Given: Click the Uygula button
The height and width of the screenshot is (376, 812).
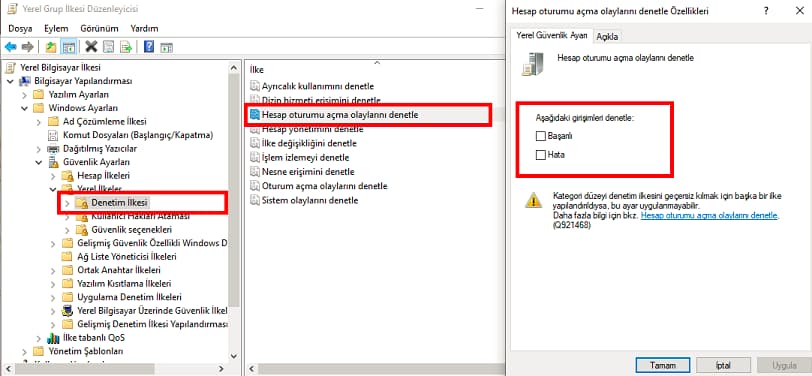Looking at the screenshot, I should click(x=784, y=366).
